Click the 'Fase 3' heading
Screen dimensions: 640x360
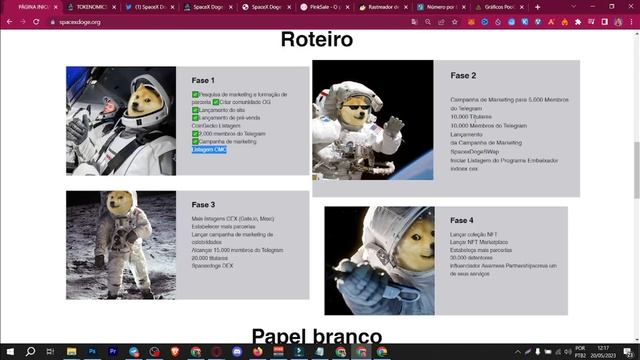click(x=203, y=204)
